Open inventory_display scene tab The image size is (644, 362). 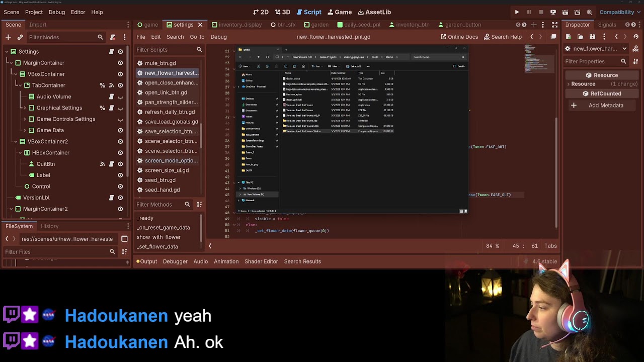[x=236, y=25]
